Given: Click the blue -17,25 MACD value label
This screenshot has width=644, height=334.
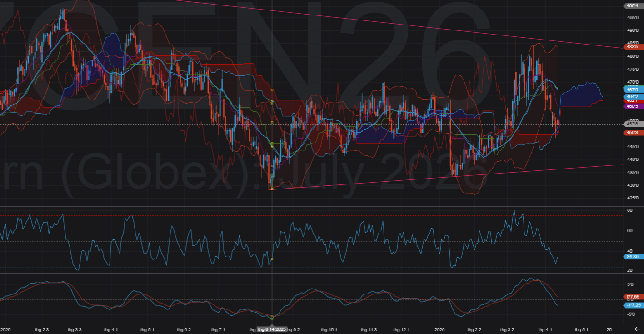Looking at the screenshot, I should (632, 305).
